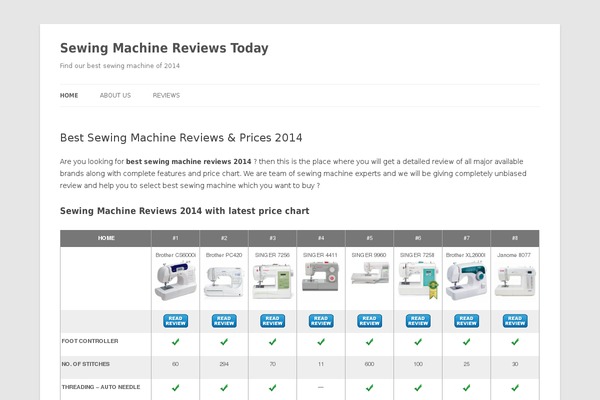Click Auto Needle threading checkmark for Brother PC420
Image resolution: width=600 pixels, height=400 pixels.
[224, 388]
